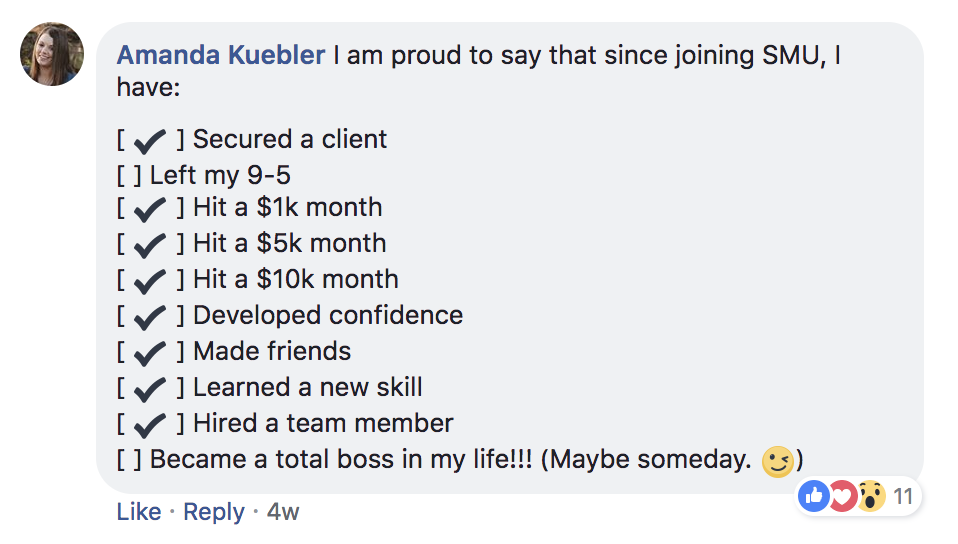Click the checkmark beside Made friends

click(x=149, y=353)
